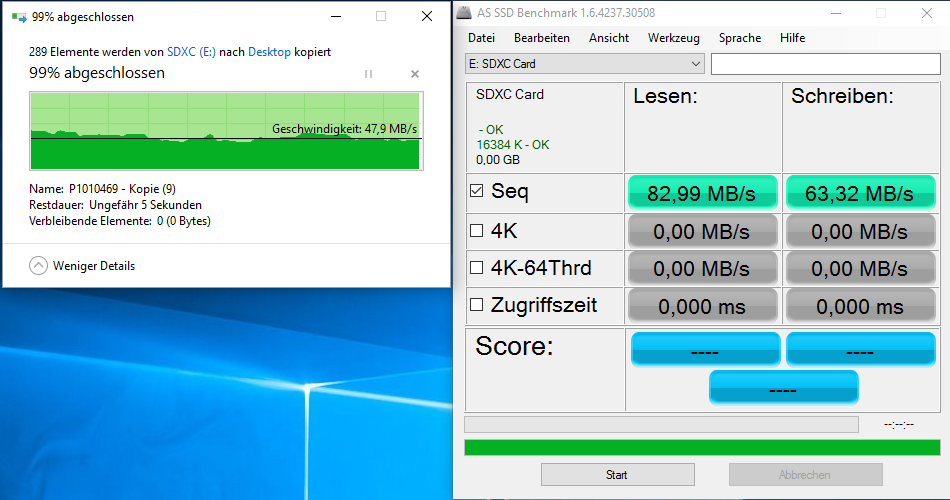The image size is (950, 500).
Task: Click the Verbleibende Elemente text
Action: pyautogui.click(x=120, y=221)
